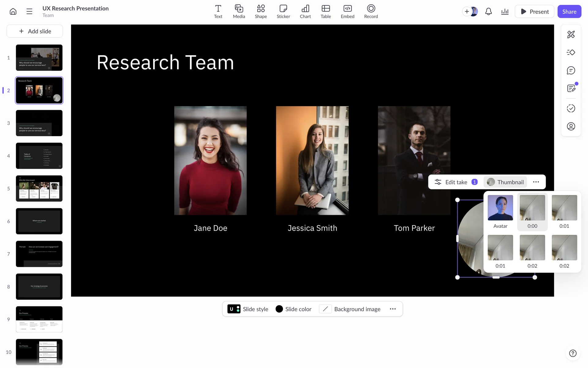Click the help question mark icon
588x368 pixels.
pos(573,353)
